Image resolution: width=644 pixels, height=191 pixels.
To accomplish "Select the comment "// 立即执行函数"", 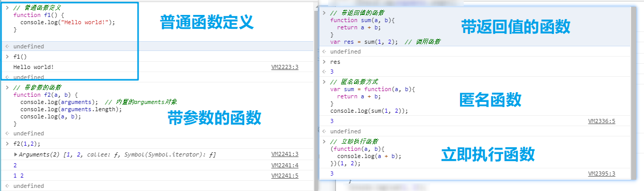I will pyautogui.click(x=354, y=142).
